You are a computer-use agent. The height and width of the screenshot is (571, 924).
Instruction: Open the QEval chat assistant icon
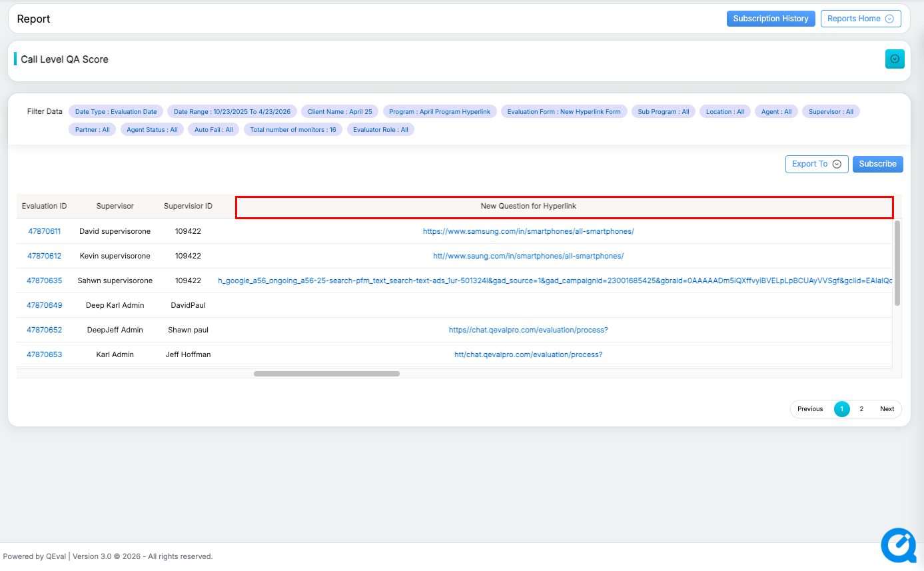[899, 546]
